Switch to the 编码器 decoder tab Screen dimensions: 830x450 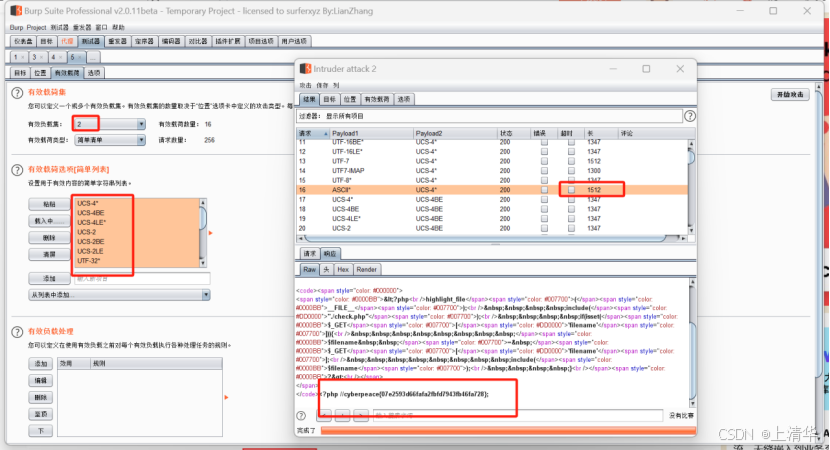coord(170,41)
